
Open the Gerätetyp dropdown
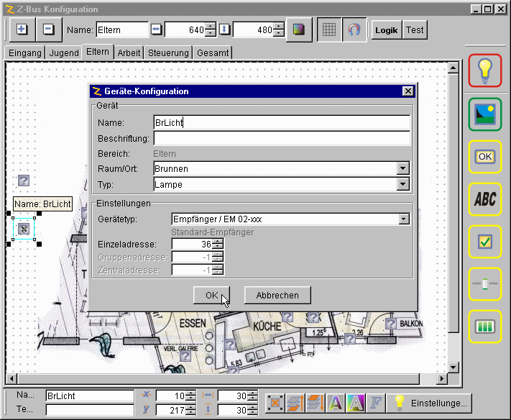pos(402,219)
